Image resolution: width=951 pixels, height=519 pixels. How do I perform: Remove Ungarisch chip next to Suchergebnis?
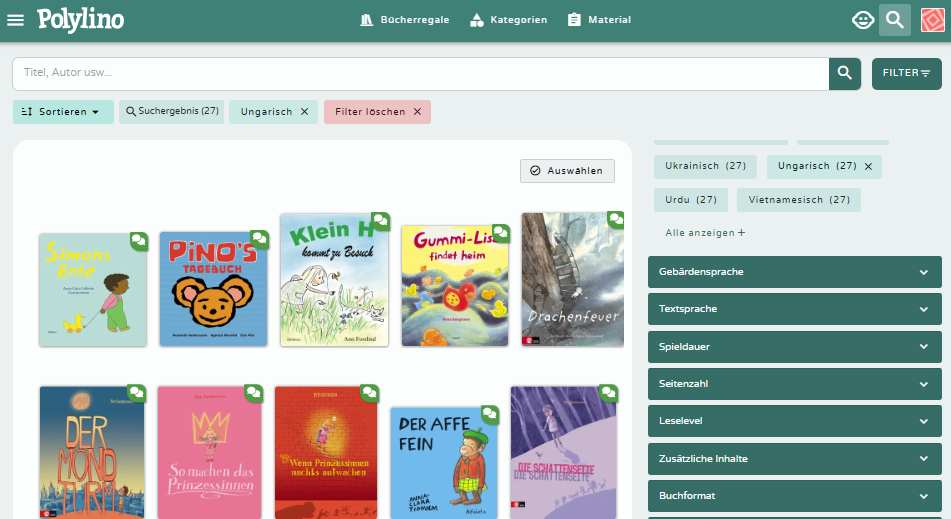pos(304,112)
